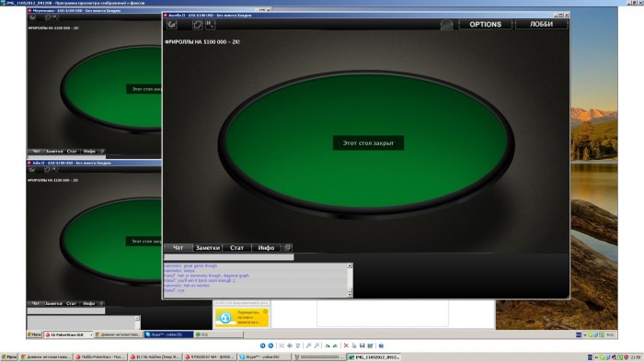The height and width of the screenshot is (362, 644).
Task: Switch to Skype on bottom taskbar
Action: click(x=264, y=357)
